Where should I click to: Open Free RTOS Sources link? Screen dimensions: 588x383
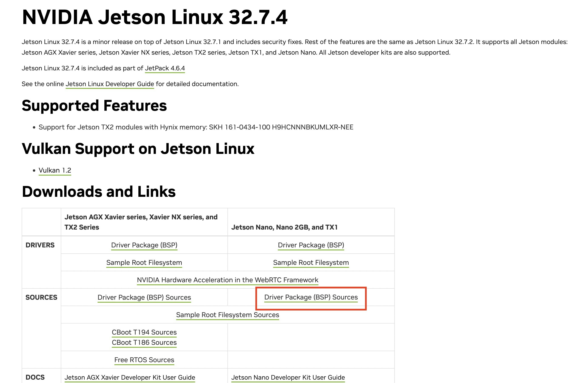pyautogui.click(x=144, y=360)
